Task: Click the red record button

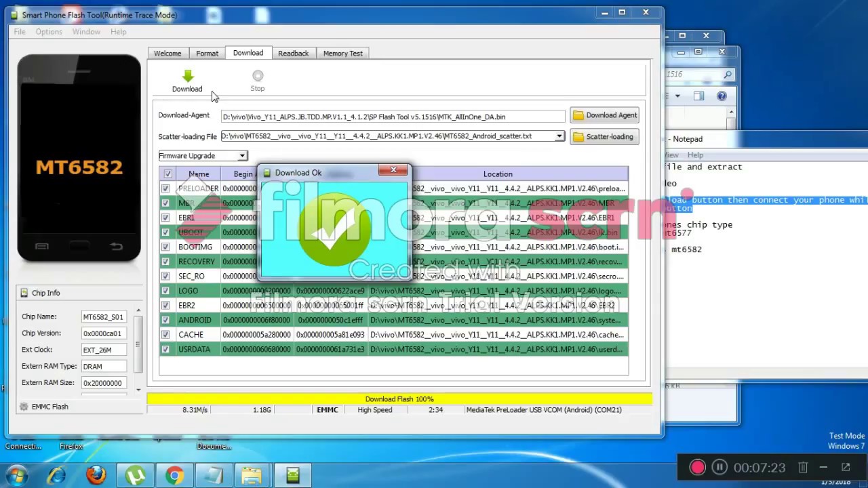Action: 697,467
